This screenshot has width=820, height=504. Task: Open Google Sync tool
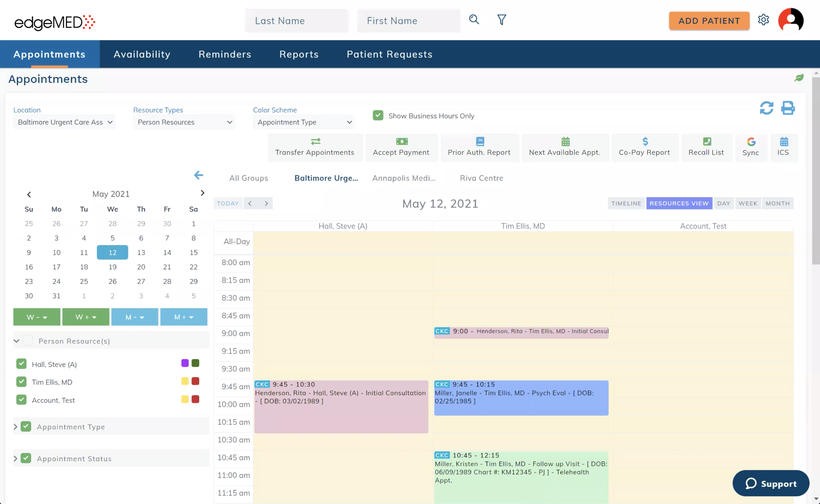750,147
